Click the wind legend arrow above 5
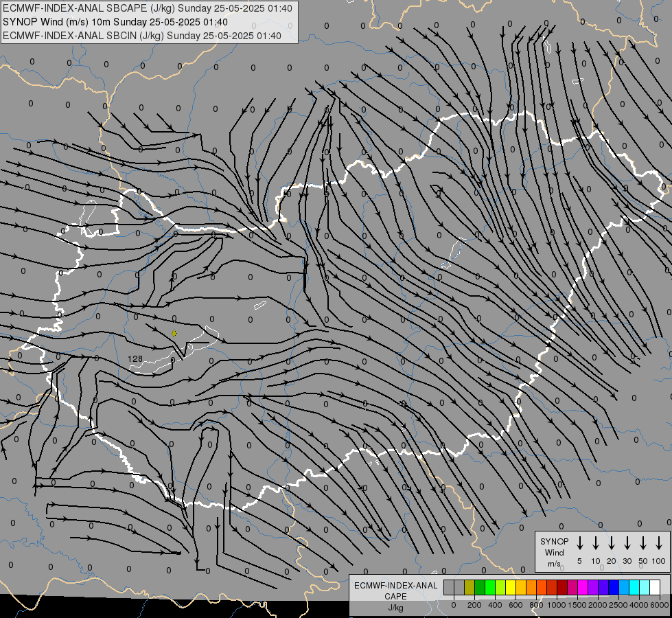Image resolution: width=672 pixels, height=618 pixels. pos(579,543)
